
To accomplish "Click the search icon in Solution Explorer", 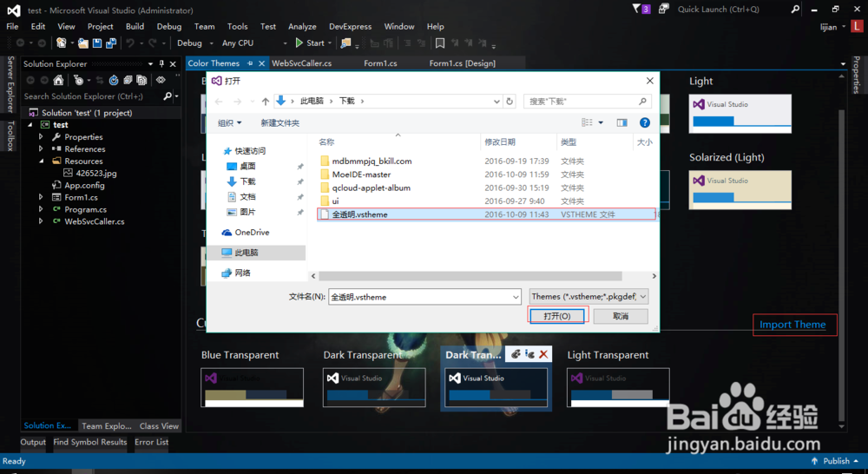I will click(168, 96).
